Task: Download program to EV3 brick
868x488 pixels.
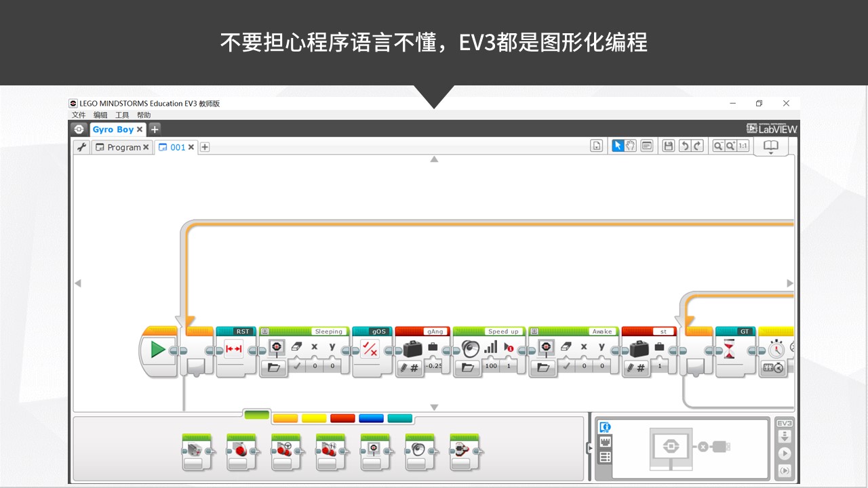Action: 785,437
